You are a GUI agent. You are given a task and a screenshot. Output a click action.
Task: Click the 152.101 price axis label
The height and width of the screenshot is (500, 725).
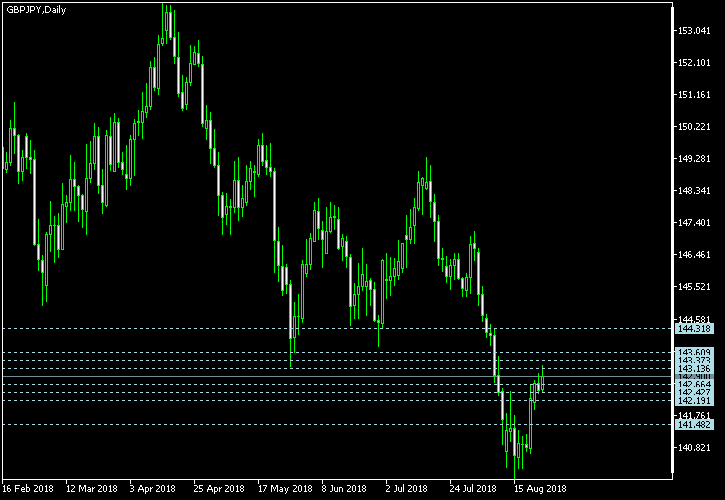pyautogui.click(x=694, y=63)
